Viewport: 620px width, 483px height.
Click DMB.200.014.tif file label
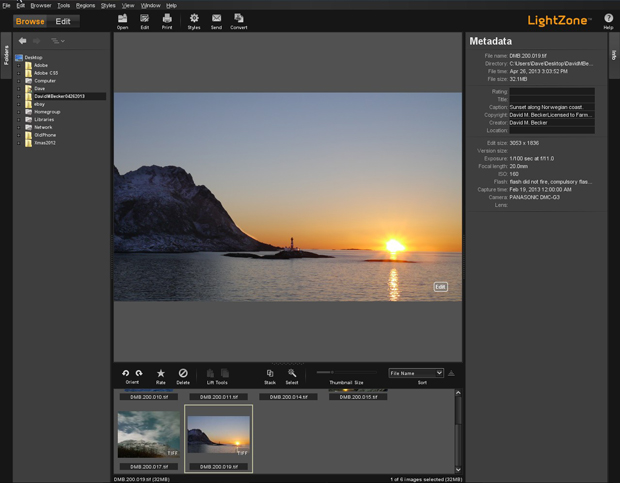coord(289,397)
